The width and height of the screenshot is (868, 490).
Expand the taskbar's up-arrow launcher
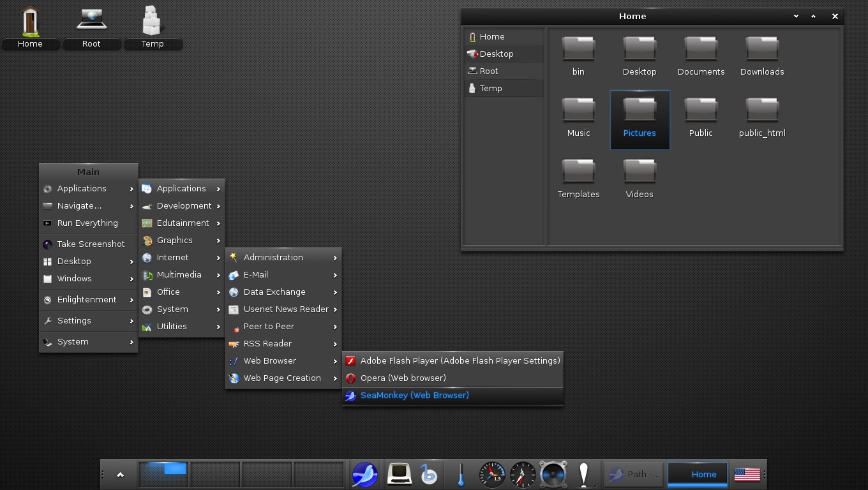tap(119, 474)
